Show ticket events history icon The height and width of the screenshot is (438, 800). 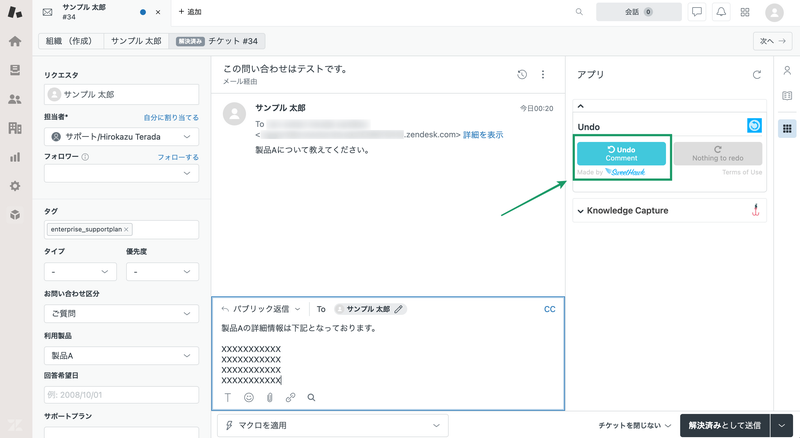point(522,75)
